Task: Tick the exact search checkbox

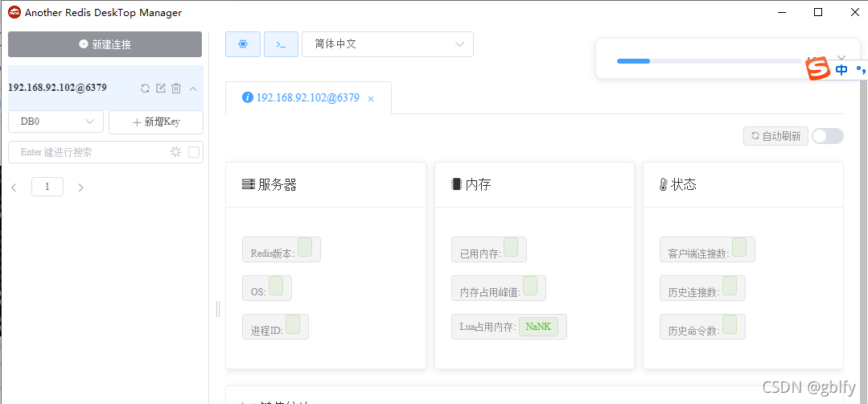Action: point(194,152)
